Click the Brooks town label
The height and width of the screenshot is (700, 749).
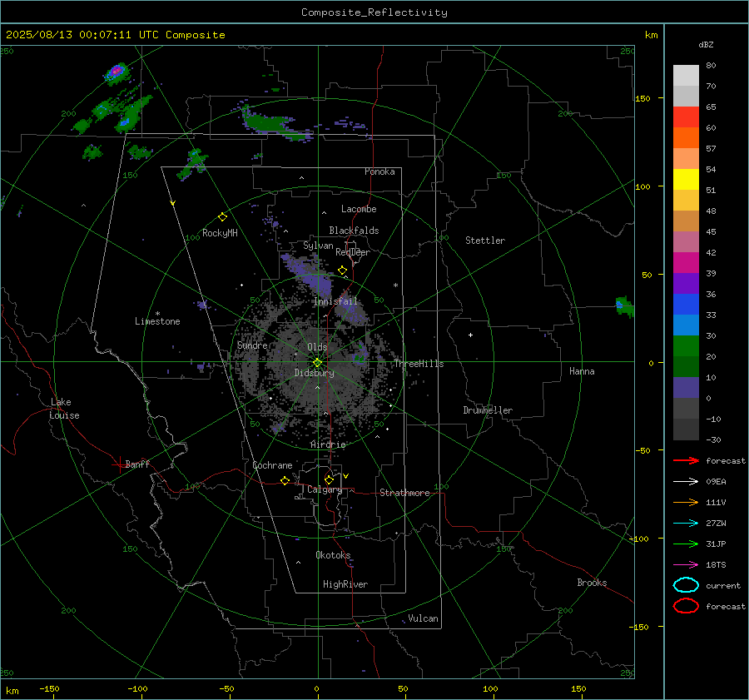[x=592, y=583]
